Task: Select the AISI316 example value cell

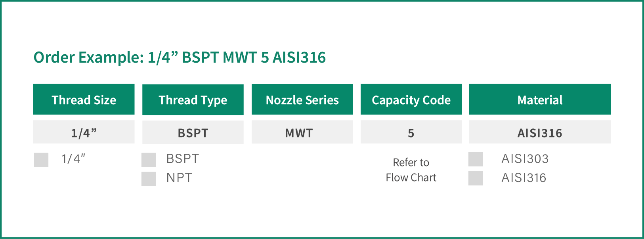Action: tap(540, 132)
